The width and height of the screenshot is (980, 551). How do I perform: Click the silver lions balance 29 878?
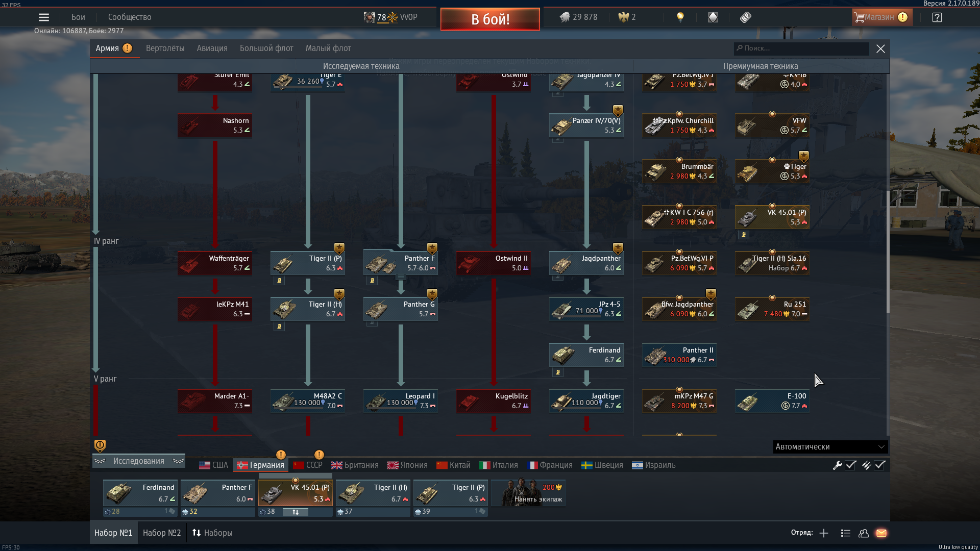pyautogui.click(x=578, y=17)
